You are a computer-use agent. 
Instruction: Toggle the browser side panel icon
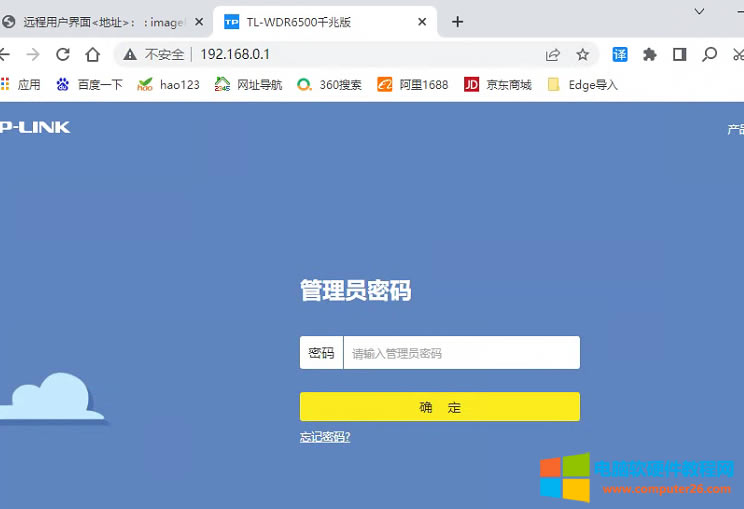(679, 54)
